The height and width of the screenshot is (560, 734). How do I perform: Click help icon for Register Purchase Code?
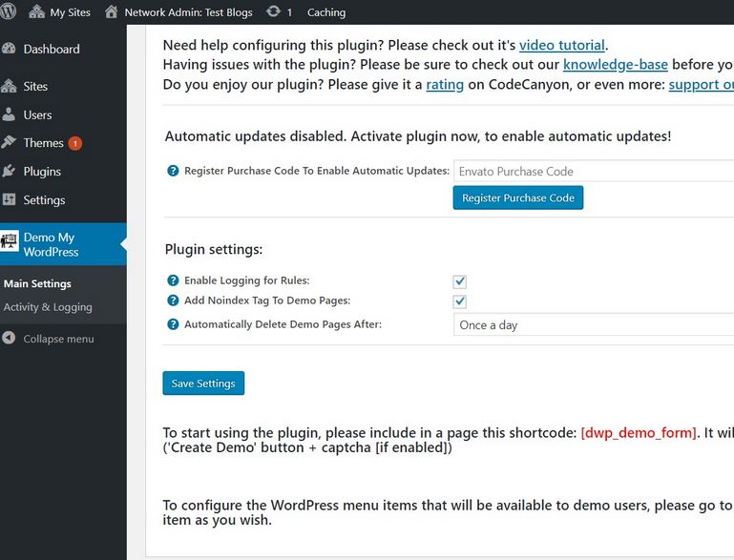tap(173, 171)
